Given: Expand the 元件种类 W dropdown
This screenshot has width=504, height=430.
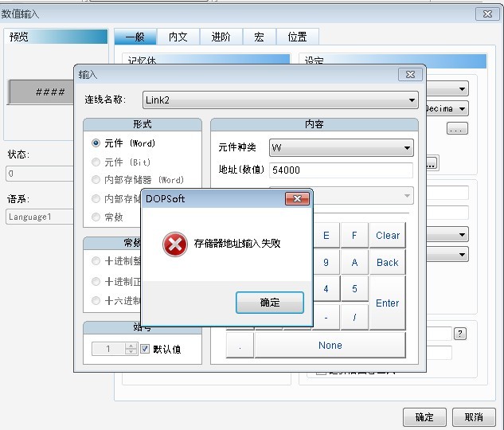Looking at the screenshot, I should 341,147.
